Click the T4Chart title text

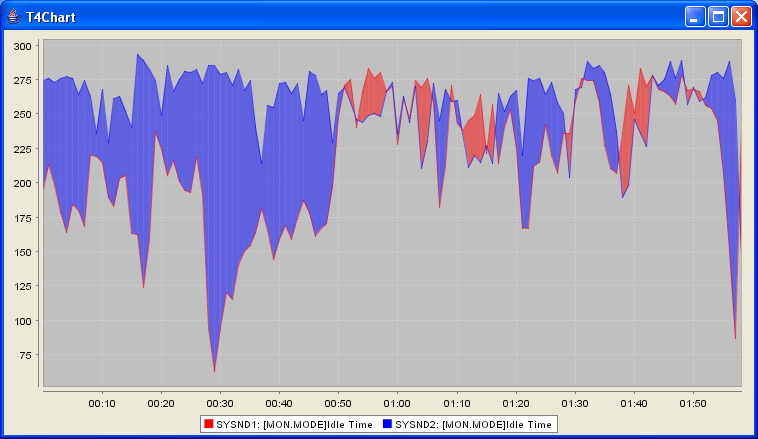tap(50, 17)
